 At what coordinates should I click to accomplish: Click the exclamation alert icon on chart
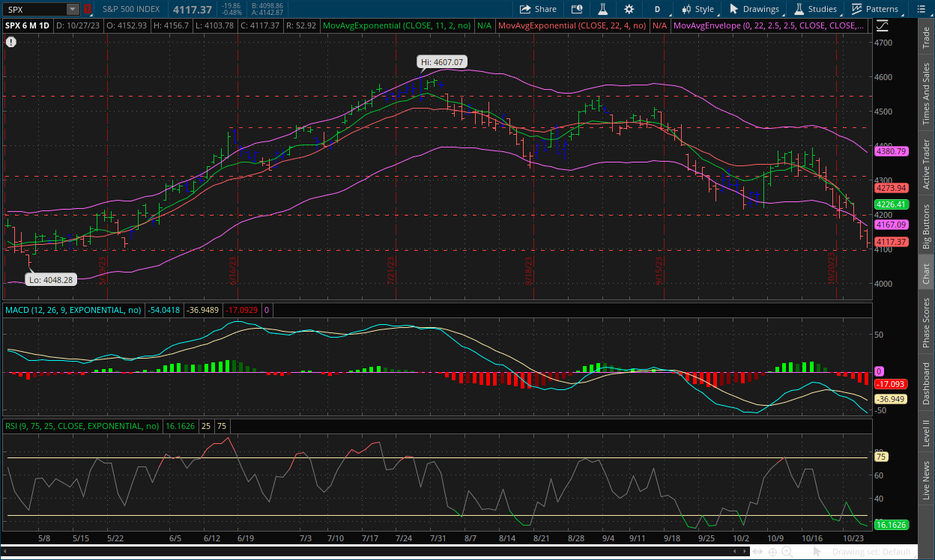(10, 42)
